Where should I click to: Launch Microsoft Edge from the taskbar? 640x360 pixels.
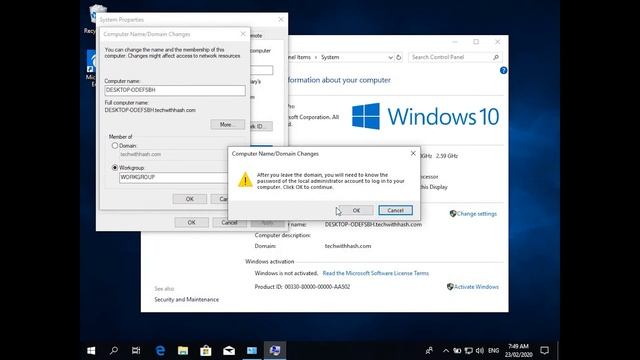(160, 350)
